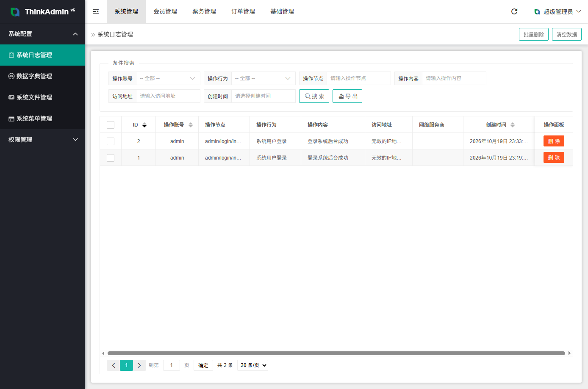Image resolution: width=588 pixels, height=389 pixels.
Task: Open the 创建时间 date picker field
Action: 263,96
